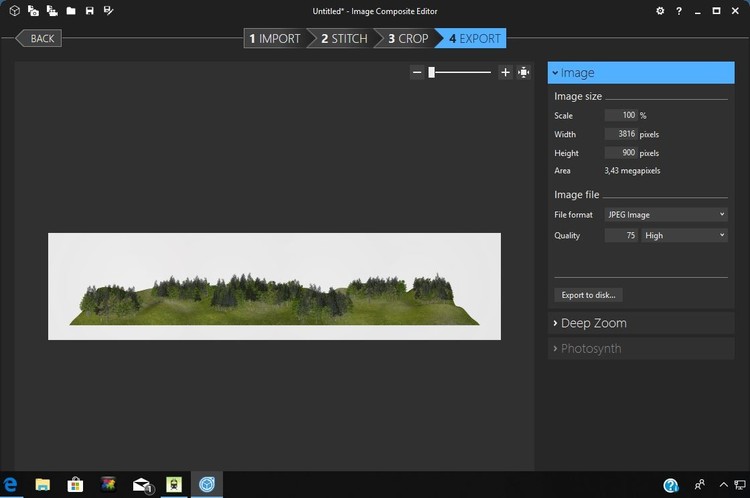Go to the 1 IMPORT step
Screen dimensions: 750x498
click(275, 39)
